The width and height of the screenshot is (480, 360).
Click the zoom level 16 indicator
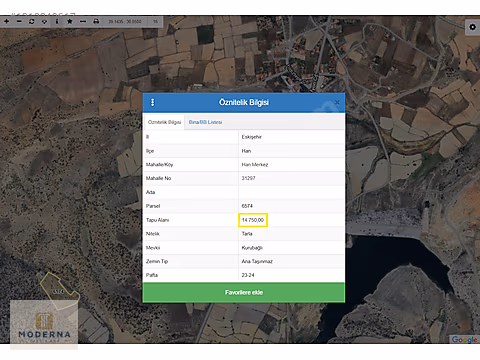tap(155, 22)
